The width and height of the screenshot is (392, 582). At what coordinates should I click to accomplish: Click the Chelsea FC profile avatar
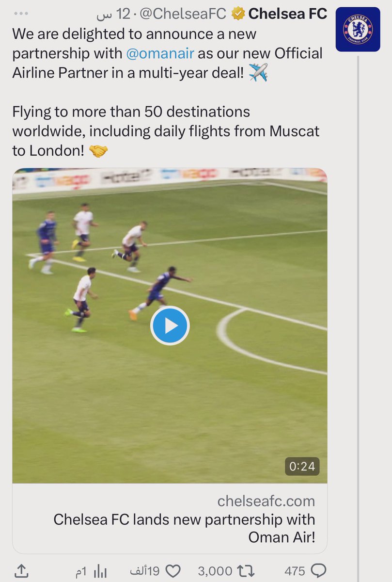coord(358,29)
